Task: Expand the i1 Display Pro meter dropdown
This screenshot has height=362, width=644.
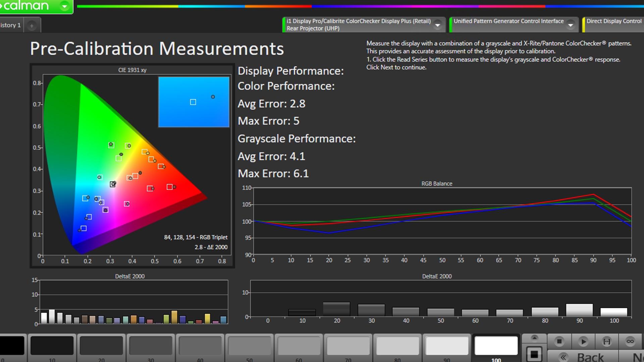Action: [437, 25]
